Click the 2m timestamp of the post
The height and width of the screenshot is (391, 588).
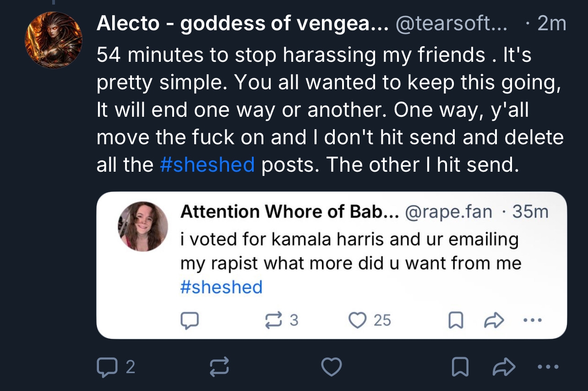pos(551,24)
